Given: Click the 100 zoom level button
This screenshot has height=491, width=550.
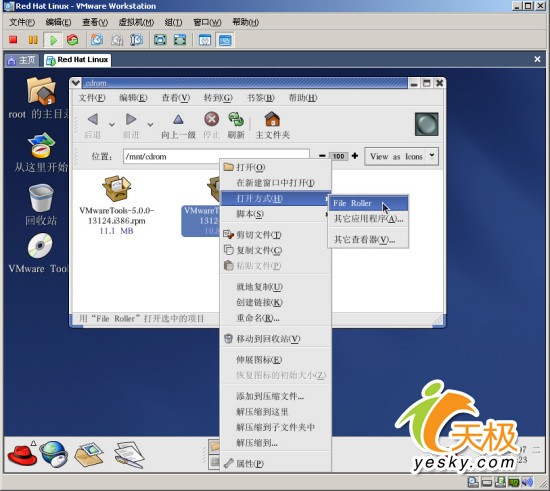Looking at the screenshot, I should pyautogui.click(x=338, y=156).
